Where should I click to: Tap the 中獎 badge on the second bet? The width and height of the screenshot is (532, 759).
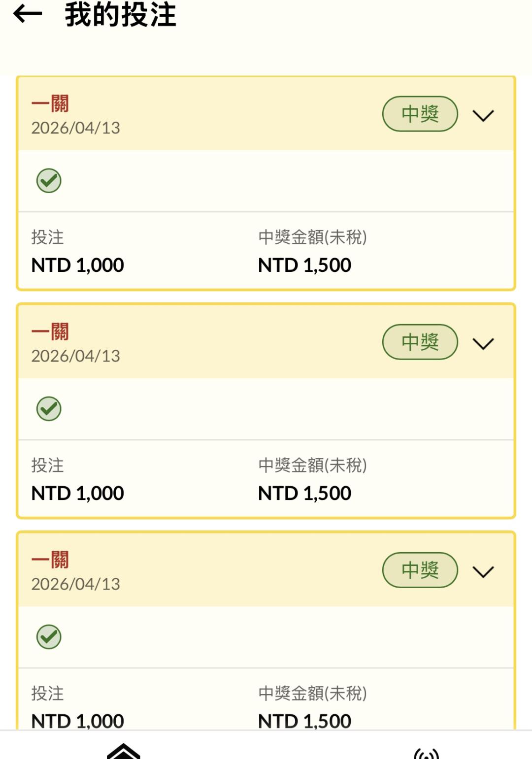(x=420, y=342)
